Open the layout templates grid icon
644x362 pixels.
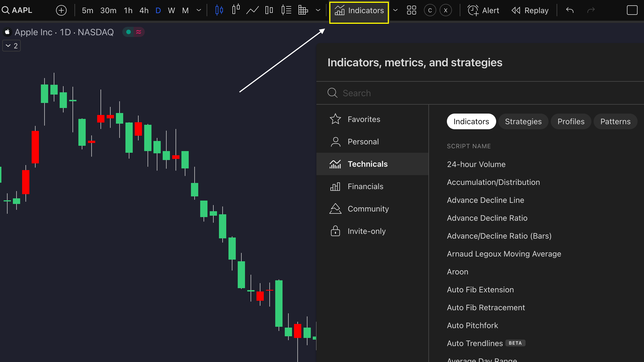[411, 11]
